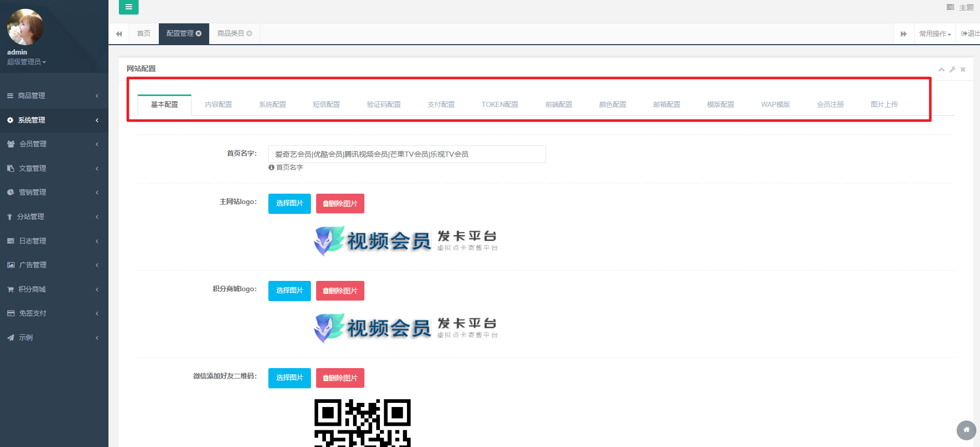Collapse the 网站配置 panel with chevron-up
The height and width of the screenshot is (447, 980).
tap(942, 70)
